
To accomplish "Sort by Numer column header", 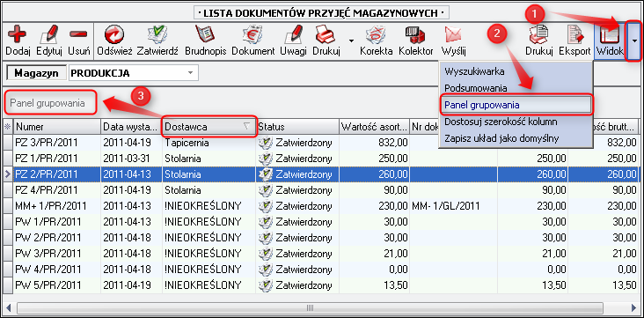I will 57,127.
